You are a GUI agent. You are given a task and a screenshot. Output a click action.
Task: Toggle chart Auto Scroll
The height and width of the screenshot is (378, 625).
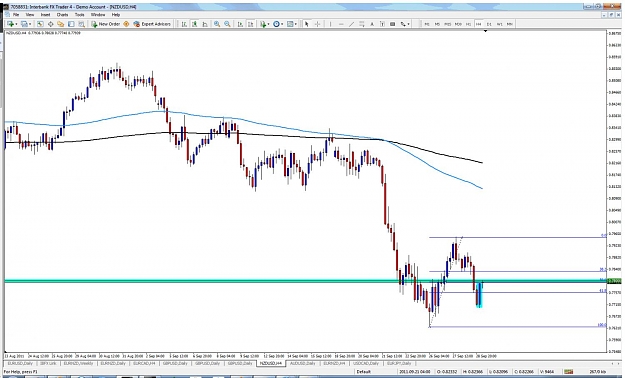pyautogui.click(x=240, y=24)
